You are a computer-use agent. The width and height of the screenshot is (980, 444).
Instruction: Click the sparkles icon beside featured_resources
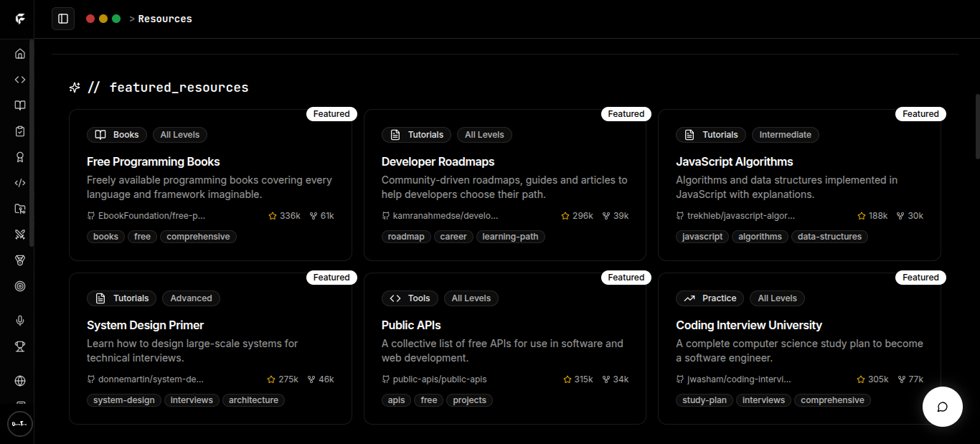tap(75, 88)
